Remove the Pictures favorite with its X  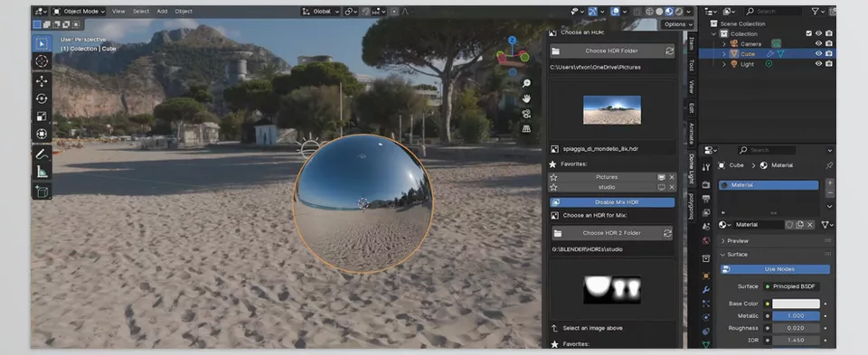[x=672, y=177]
